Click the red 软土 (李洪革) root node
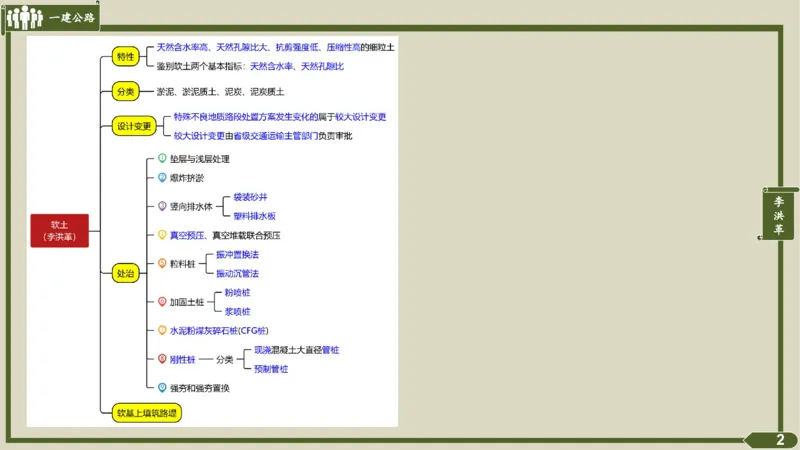This screenshot has width=800, height=450. pos(60,231)
